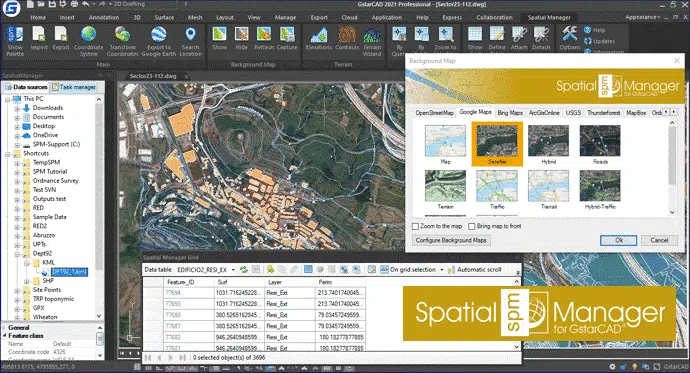The height and width of the screenshot is (373, 690).
Task: Click Ok in the Background Map dialog
Action: point(619,241)
